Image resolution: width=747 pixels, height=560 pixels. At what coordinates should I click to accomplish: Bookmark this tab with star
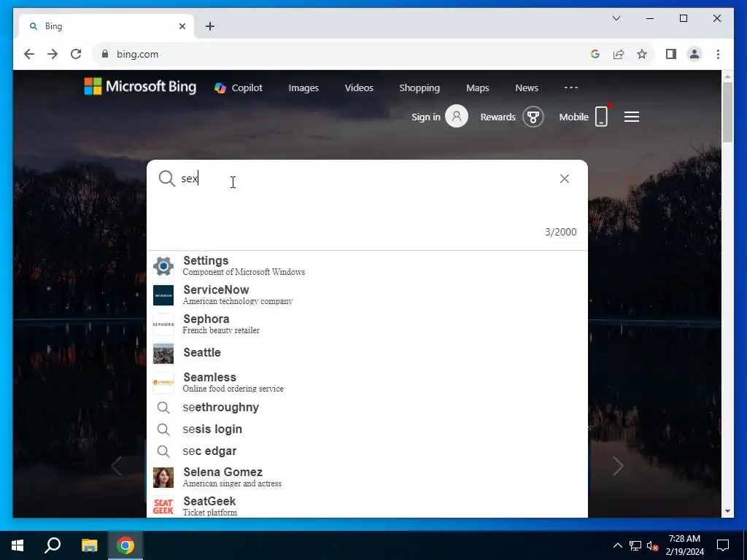point(642,54)
